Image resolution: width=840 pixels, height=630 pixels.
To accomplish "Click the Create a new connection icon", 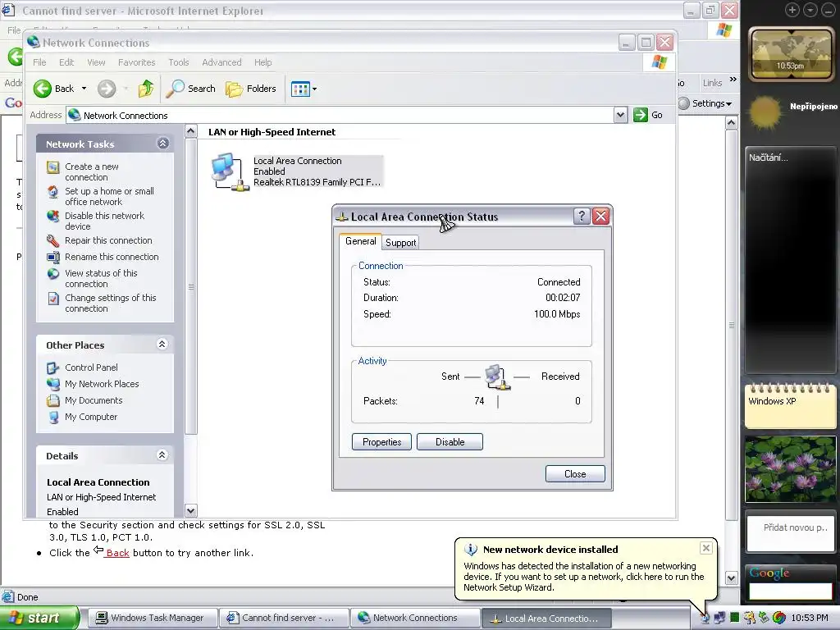I will [53, 167].
